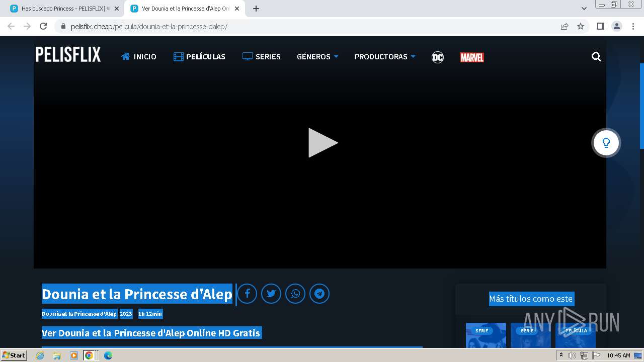This screenshot has height=362, width=644.
Task: Launch Microsoft Edge from taskbar
Action: pos(108,355)
